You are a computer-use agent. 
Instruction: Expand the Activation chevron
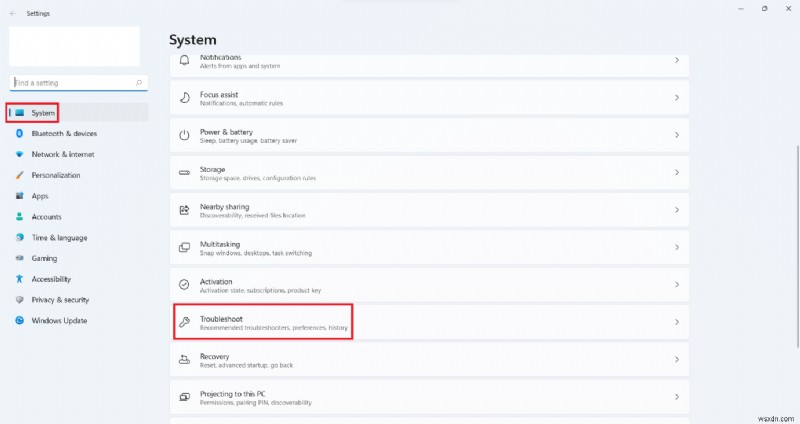click(677, 285)
